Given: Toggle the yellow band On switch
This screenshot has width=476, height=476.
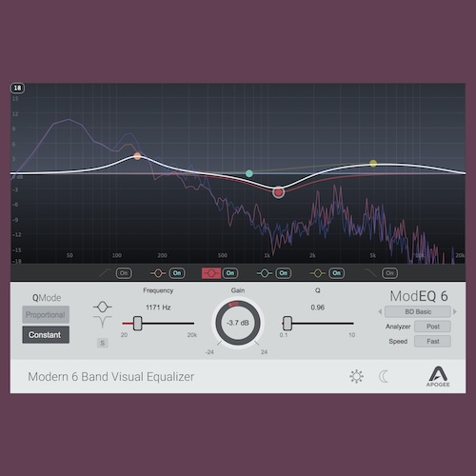Looking at the screenshot, I should tap(336, 273).
